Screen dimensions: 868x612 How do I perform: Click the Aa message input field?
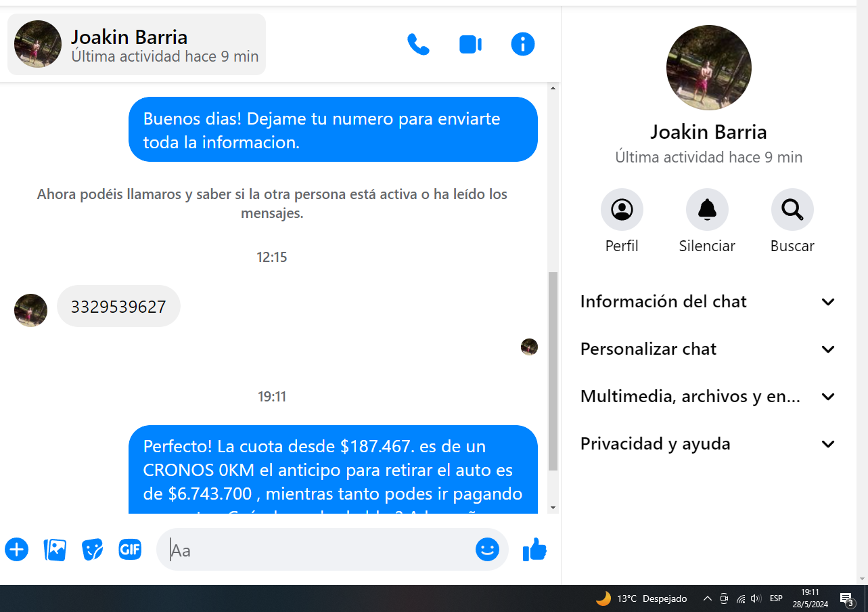(318, 550)
